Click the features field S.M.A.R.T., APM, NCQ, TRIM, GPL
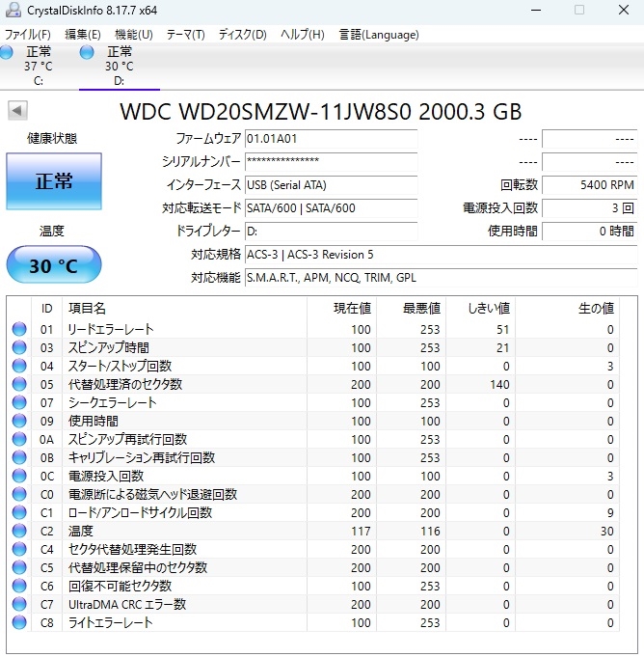Screen dimensions: 644x657 click(x=442, y=278)
